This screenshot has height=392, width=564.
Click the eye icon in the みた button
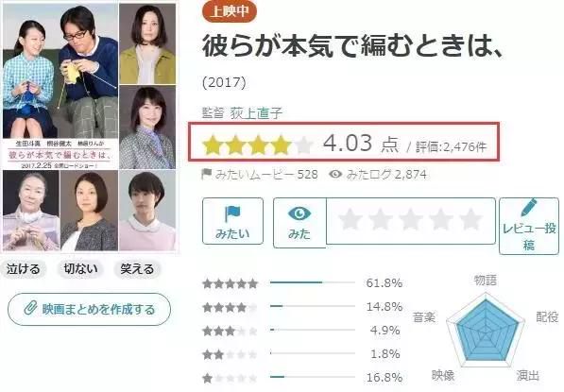coord(299,213)
